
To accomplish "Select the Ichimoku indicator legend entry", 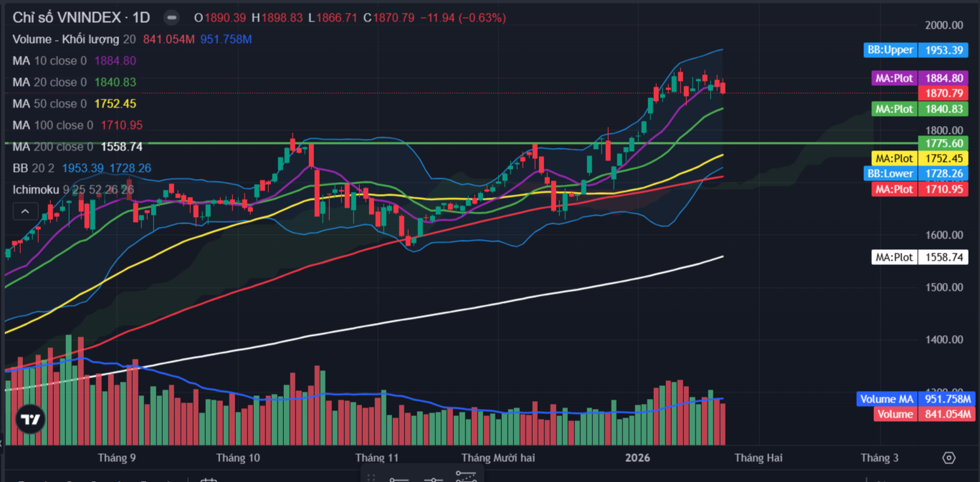I will pyautogui.click(x=73, y=190).
